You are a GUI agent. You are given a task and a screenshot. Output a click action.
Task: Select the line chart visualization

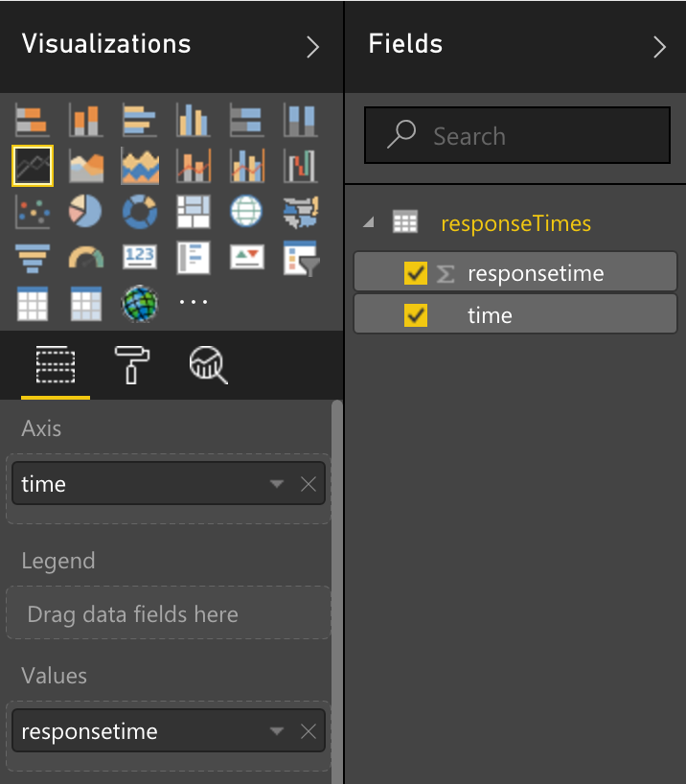click(x=33, y=166)
